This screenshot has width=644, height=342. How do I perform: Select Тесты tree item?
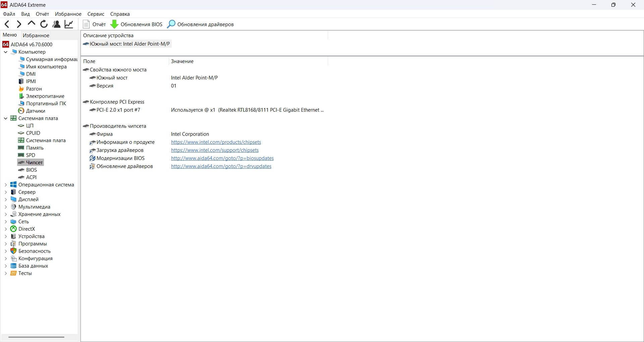[21, 273]
